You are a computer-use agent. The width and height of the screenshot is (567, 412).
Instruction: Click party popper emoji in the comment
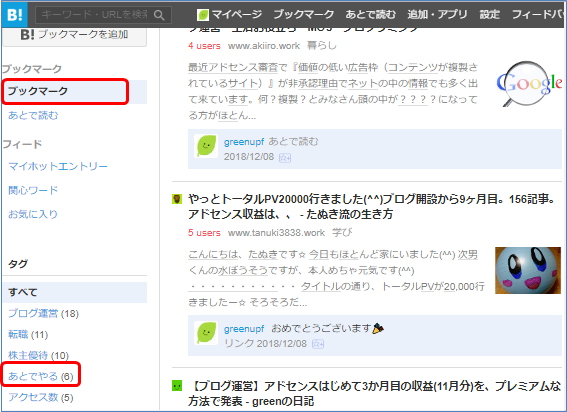click(378, 328)
